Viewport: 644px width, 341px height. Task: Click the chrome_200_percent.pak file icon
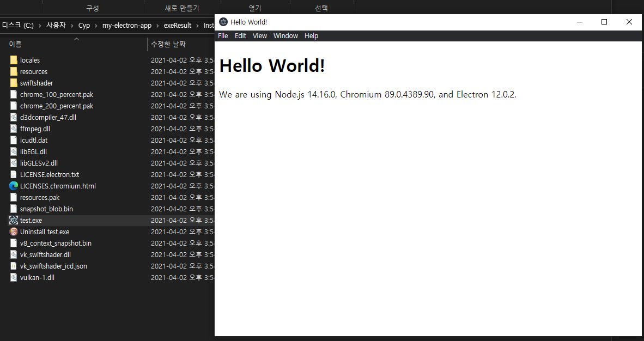pos(14,106)
